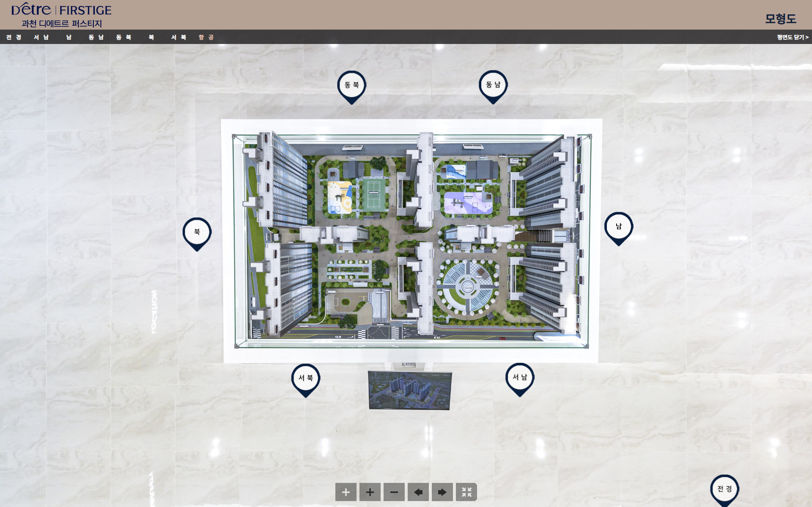Click the 동남 map pin marker

click(493, 85)
